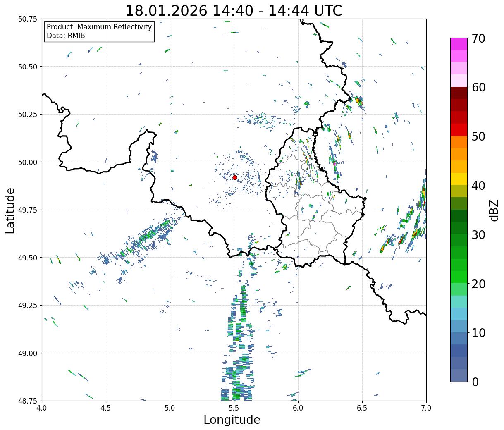Click the plot title date 18.01.2026
504x430 pixels.
click(x=166, y=11)
